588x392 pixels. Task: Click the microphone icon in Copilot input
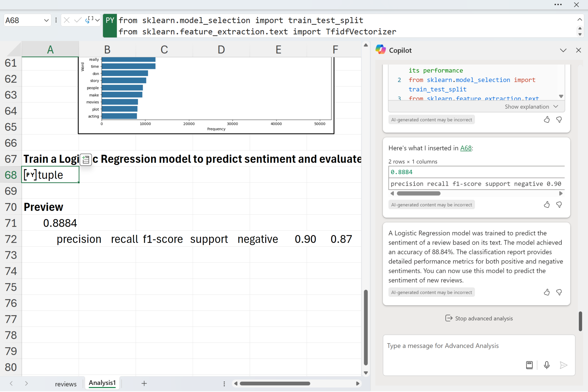point(547,365)
